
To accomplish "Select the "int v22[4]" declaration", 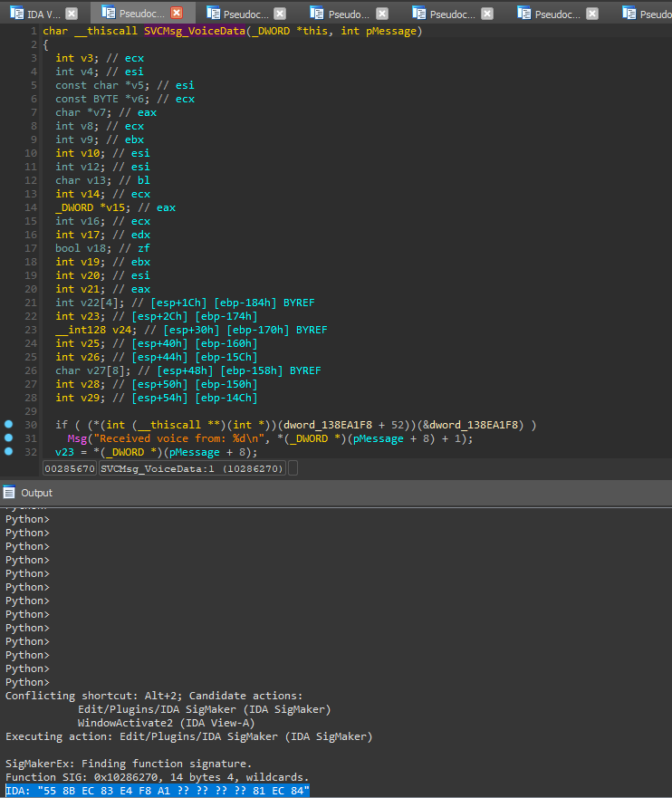I will [x=185, y=303].
